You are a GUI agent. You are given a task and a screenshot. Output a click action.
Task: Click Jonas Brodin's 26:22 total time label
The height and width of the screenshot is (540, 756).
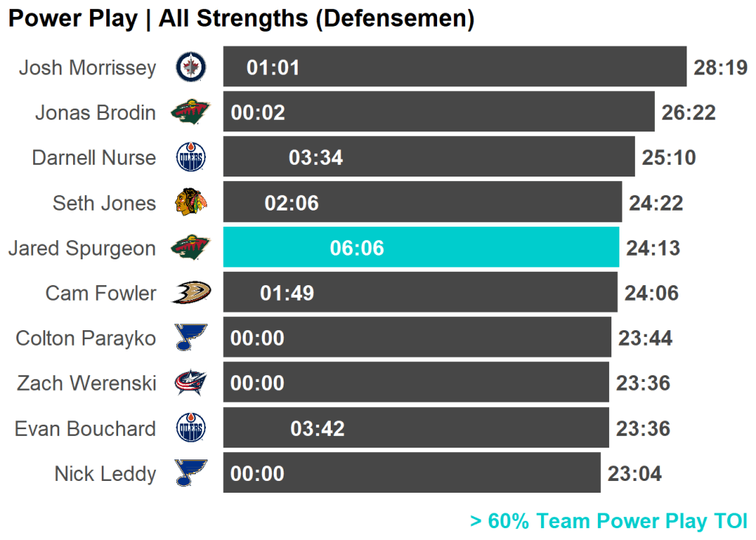689,112
